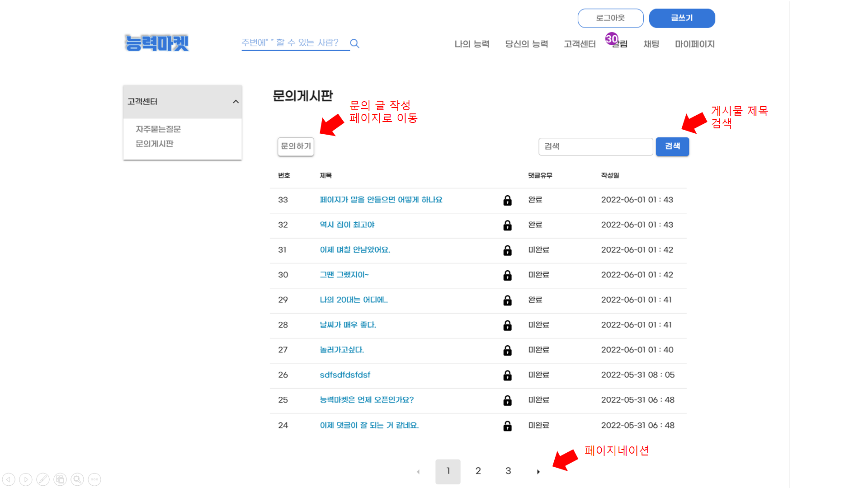868x488 pixels.
Task: Go to next pagination page arrow
Action: click(538, 472)
